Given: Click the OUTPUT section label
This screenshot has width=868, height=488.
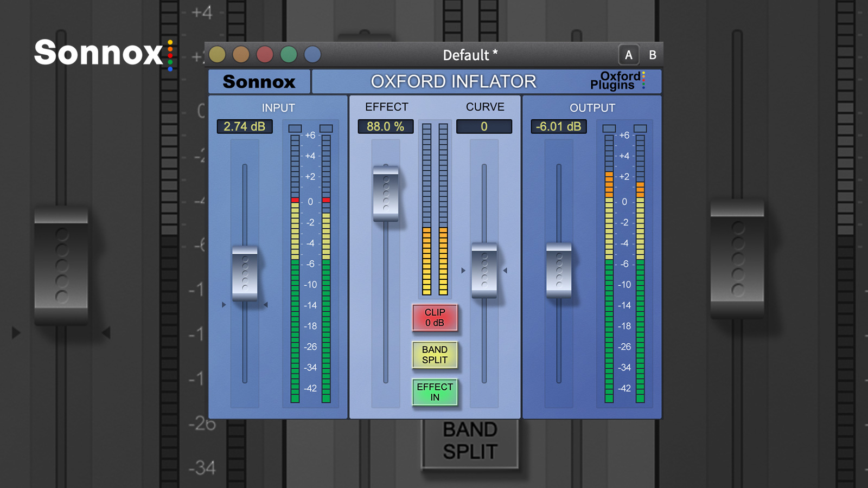Looking at the screenshot, I should point(592,108).
